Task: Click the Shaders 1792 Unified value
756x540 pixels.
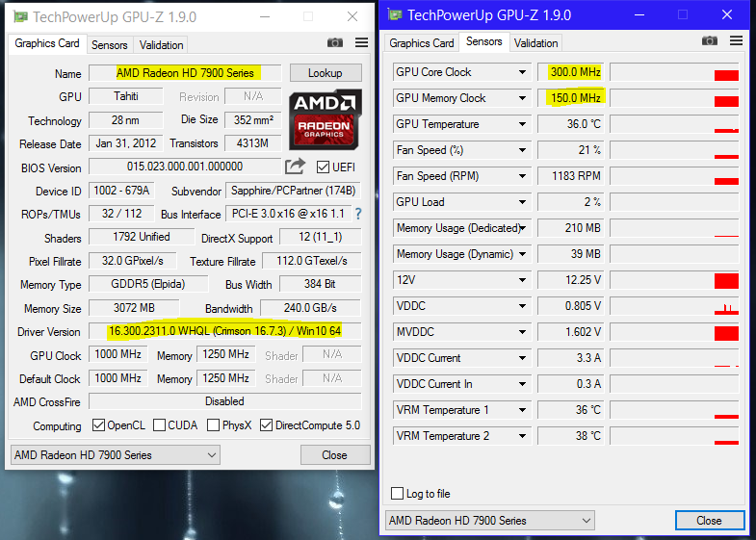Action: click(x=142, y=237)
